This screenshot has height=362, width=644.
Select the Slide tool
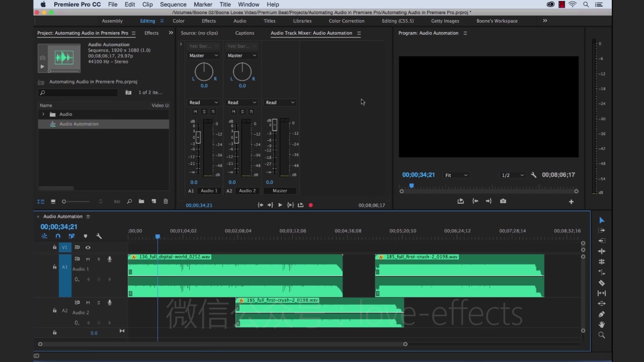602,304
